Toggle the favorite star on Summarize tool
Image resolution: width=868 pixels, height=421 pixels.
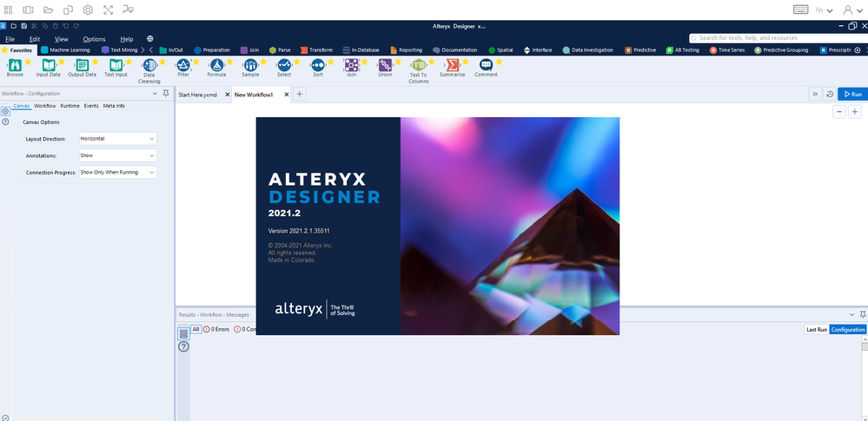465,62
